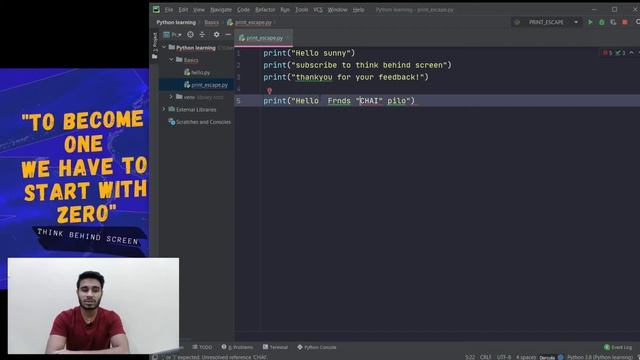The width and height of the screenshot is (640, 360).
Task: Click the word CHAI on line 5
Action: pos(369,101)
